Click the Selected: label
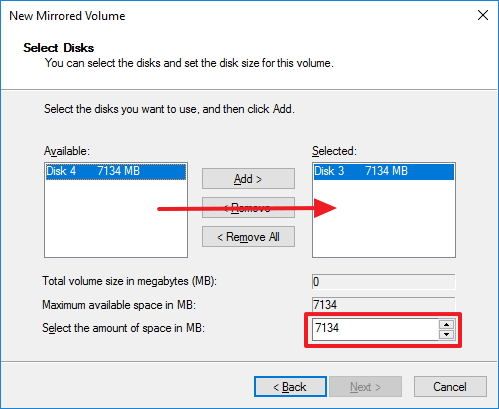This screenshot has width=499, height=409. 334,151
